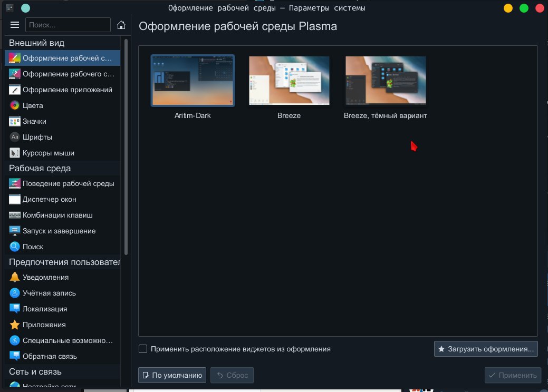The width and height of the screenshot is (548, 392).
Task: Click the Предпочтения пользователя section header
Action: point(64,262)
